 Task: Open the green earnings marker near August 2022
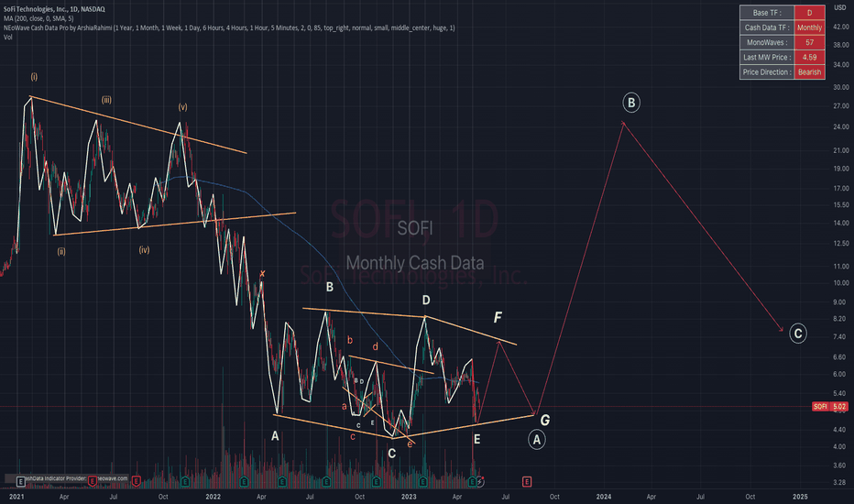pos(325,482)
